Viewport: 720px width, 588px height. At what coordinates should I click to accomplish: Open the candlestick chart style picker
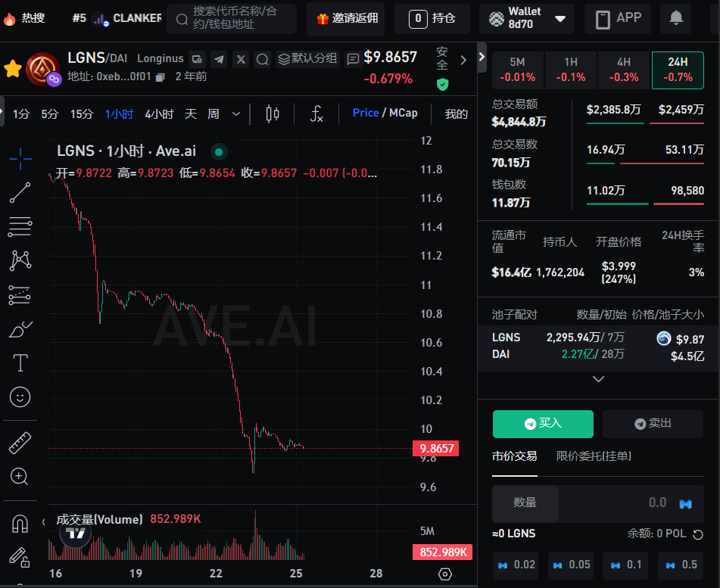[273, 114]
